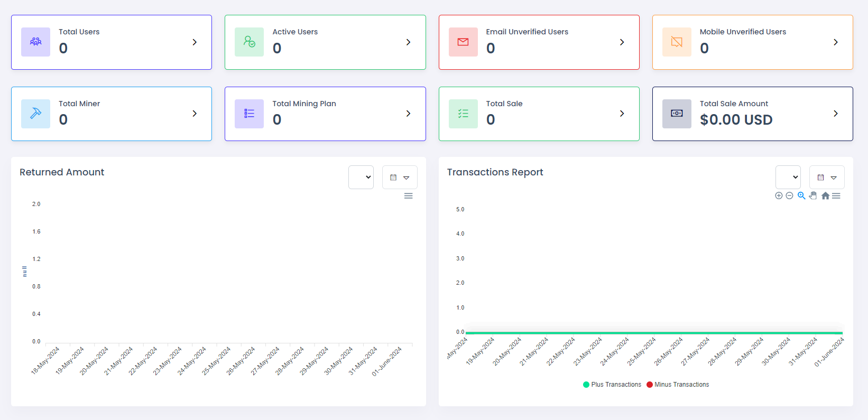Open the Total Mining Plan card
This screenshot has height=420, width=868.
pos(325,114)
